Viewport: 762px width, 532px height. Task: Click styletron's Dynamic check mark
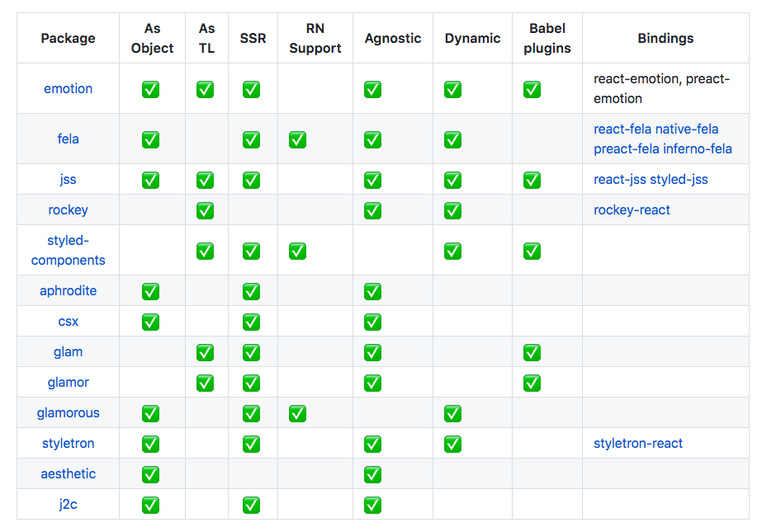(452, 444)
